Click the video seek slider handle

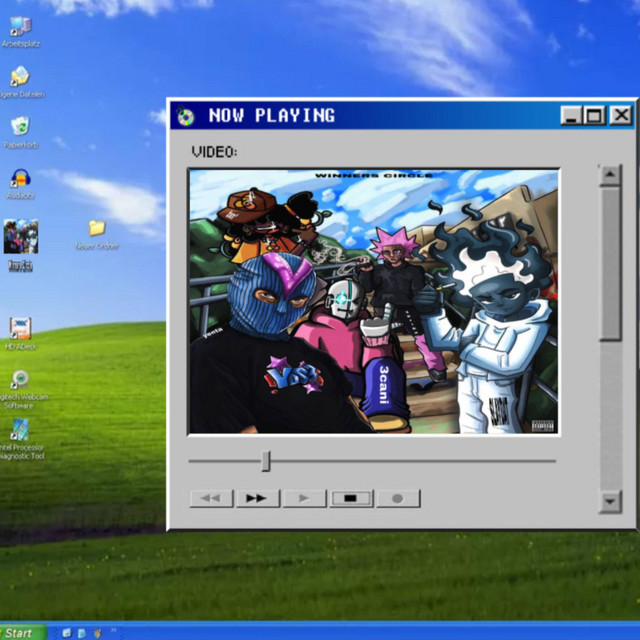coord(266,461)
